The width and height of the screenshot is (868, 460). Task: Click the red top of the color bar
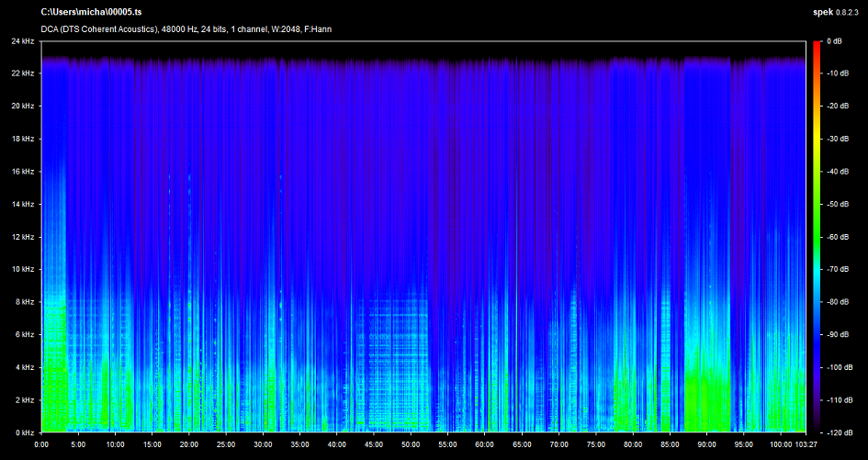817,45
